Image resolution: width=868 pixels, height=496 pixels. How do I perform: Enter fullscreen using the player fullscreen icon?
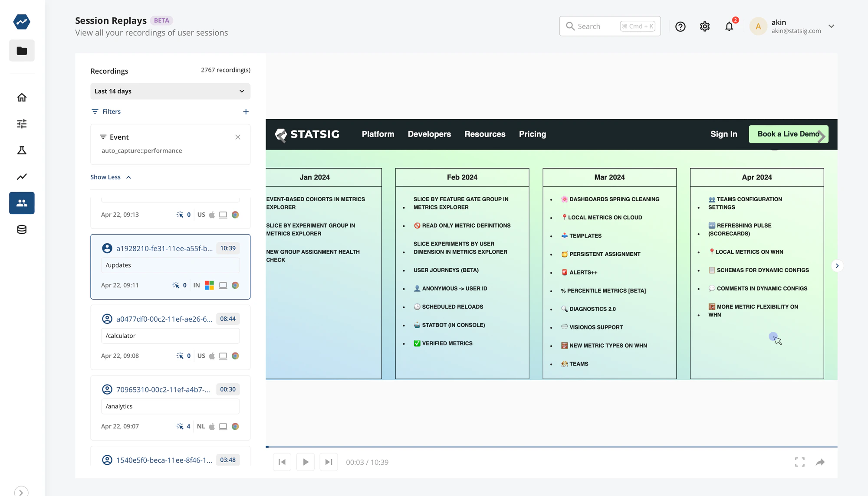click(800, 462)
